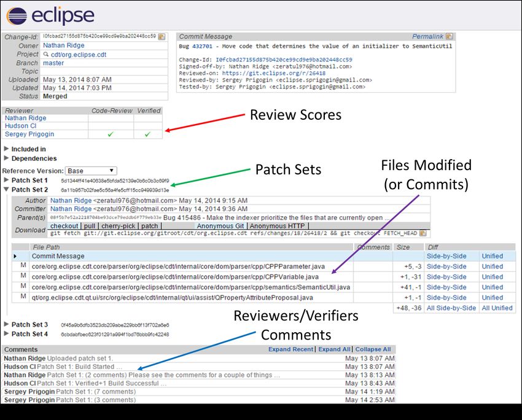Viewport: 522px width, 420px height.
Task: Select the patch download option
Action: point(149,225)
